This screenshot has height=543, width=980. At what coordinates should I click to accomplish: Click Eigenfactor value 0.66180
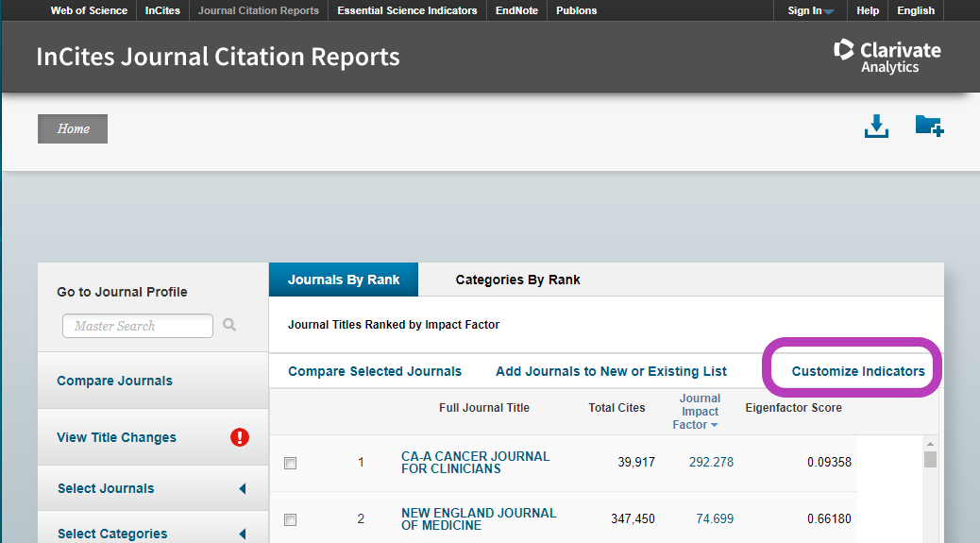pos(829,518)
